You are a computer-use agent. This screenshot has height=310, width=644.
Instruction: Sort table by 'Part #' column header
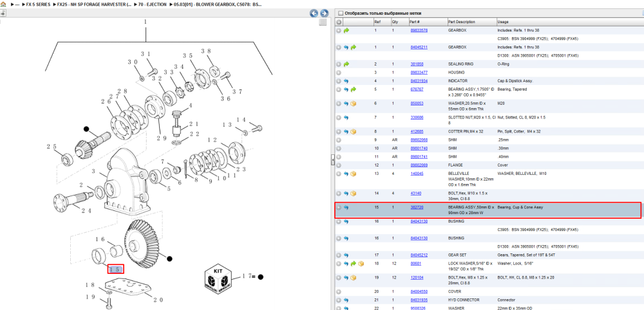tap(414, 22)
